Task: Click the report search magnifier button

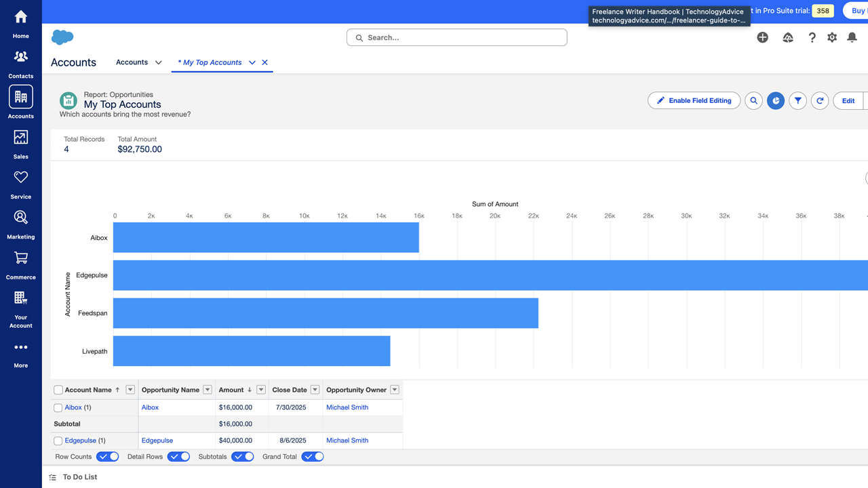Action: pos(753,101)
